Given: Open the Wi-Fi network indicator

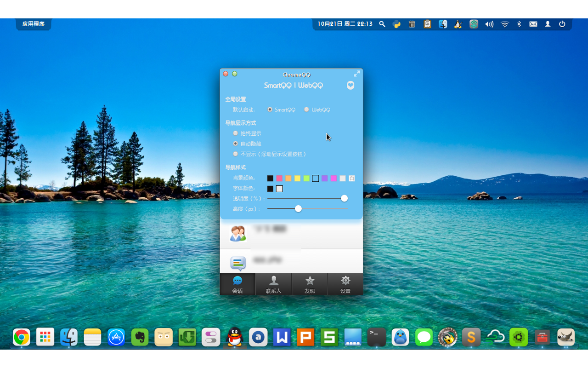Looking at the screenshot, I should tap(505, 24).
